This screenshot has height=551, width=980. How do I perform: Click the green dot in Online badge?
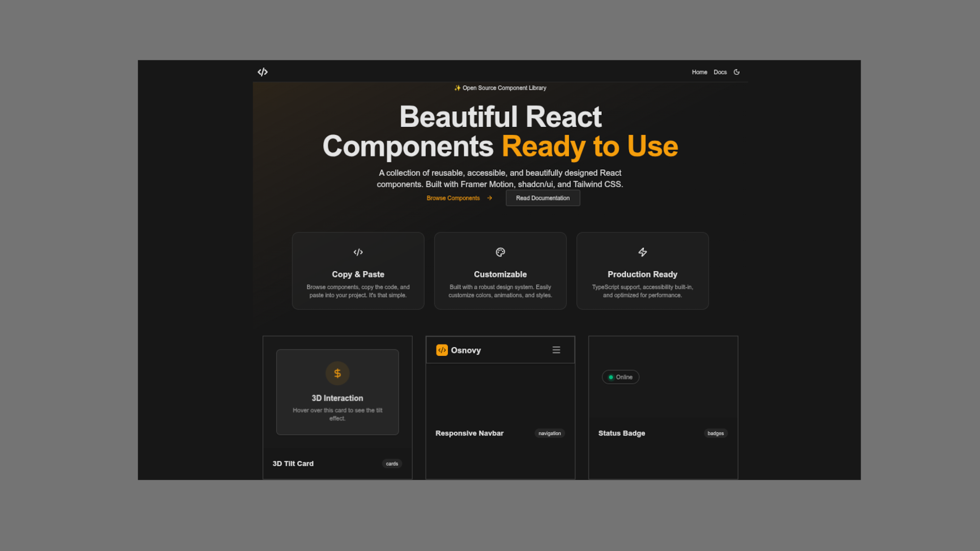tap(610, 377)
